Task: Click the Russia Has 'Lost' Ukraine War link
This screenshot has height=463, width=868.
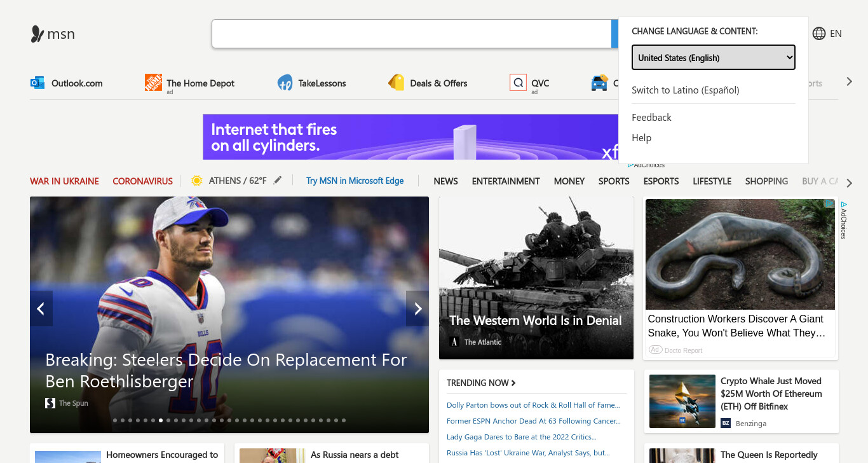Action: [x=528, y=453]
